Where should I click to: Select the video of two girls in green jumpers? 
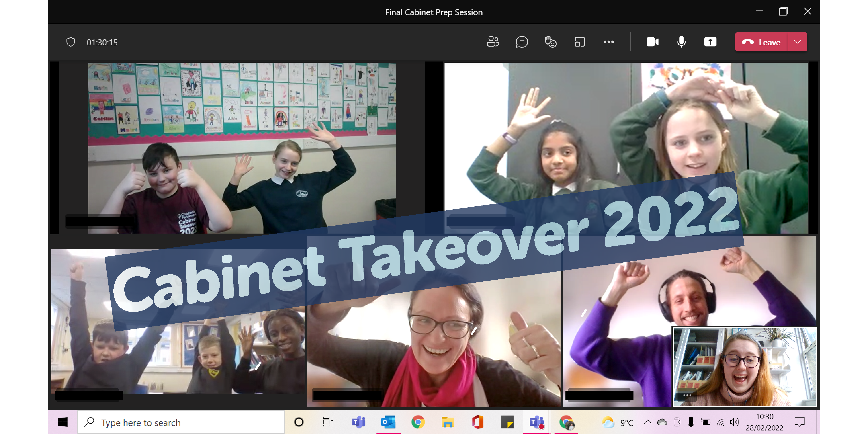point(626,148)
